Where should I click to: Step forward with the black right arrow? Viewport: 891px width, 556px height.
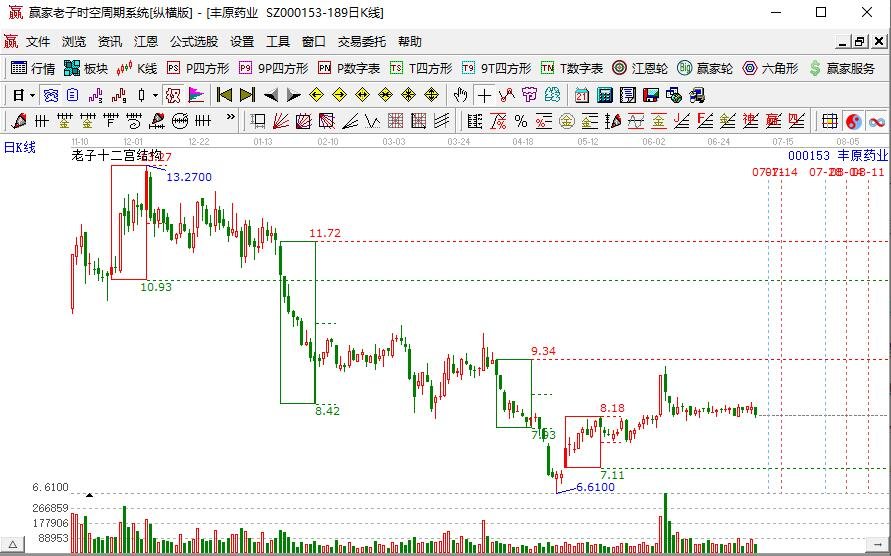[x=293, y=95]
